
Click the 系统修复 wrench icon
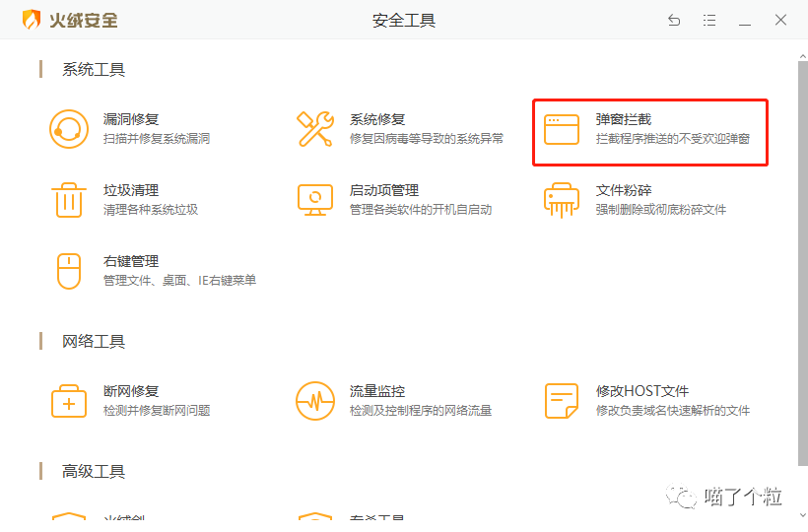(315, 129)
